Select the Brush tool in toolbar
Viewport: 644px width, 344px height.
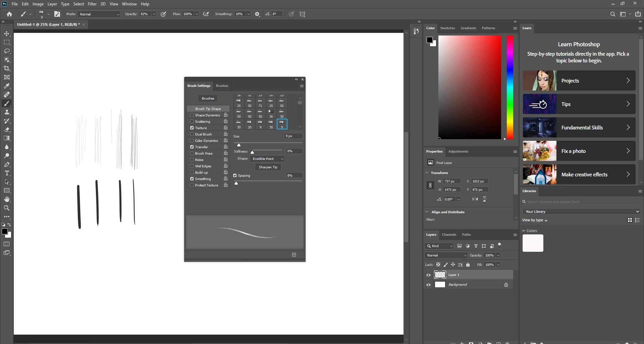tap(7, 103)
